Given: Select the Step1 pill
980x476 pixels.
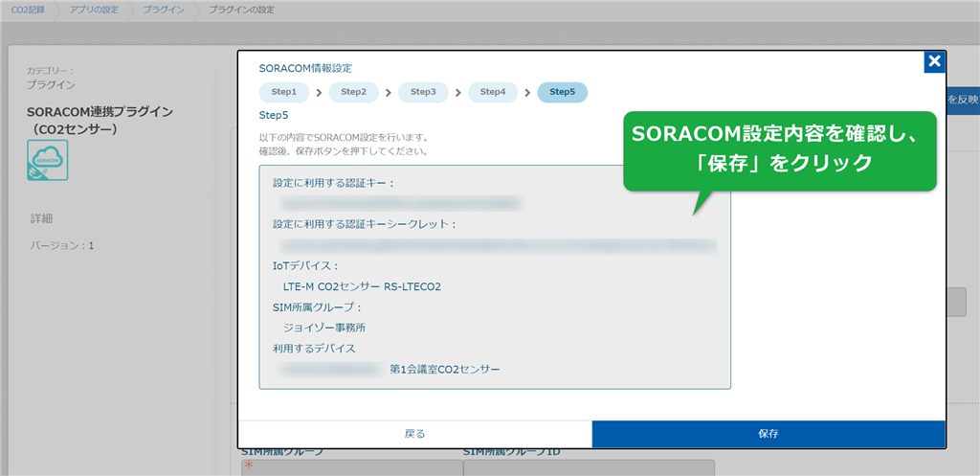Looking at the screenshot, I should point(283,93).
